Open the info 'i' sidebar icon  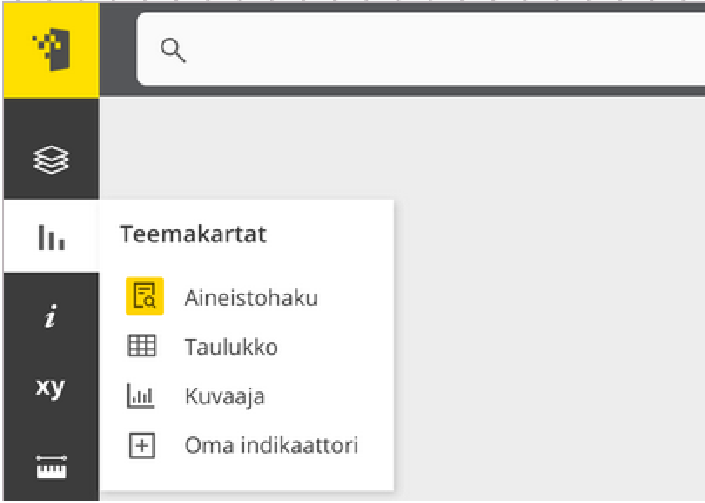51,316
